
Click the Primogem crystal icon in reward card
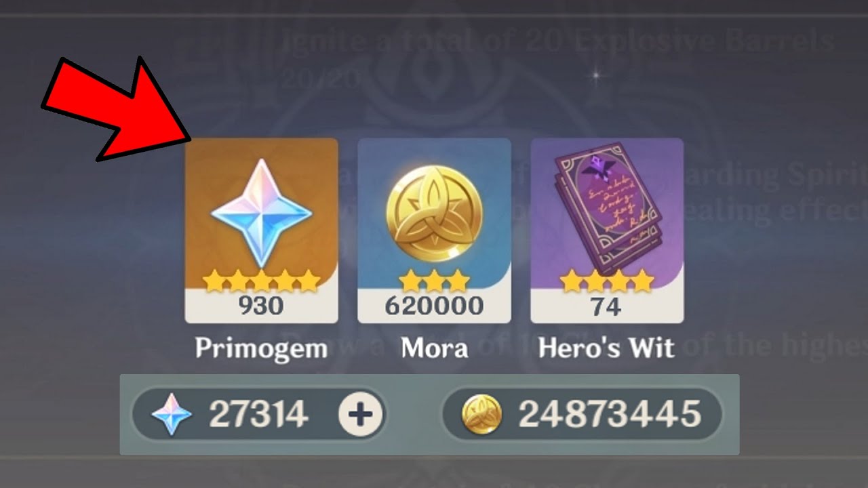(x=262, y=213)
